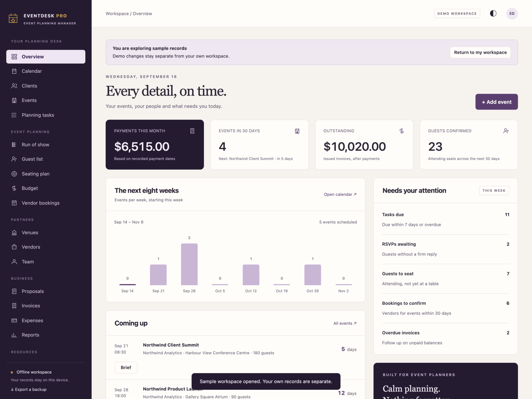Click the Sep 28 bar in chart

point(189,264)
